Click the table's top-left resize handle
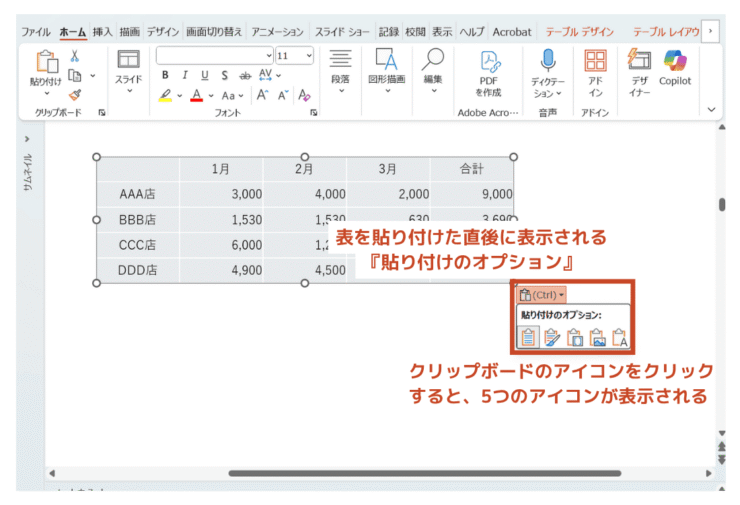This screenshot has width=740, height=505. click(96, 157)
